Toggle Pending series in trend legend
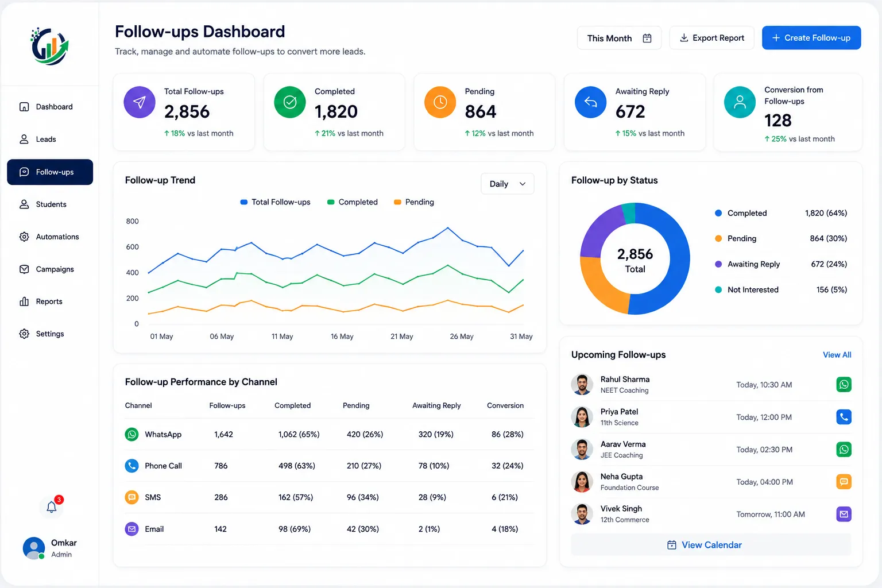The height and width of the screenshot is (588, 882). click(413, 202)
